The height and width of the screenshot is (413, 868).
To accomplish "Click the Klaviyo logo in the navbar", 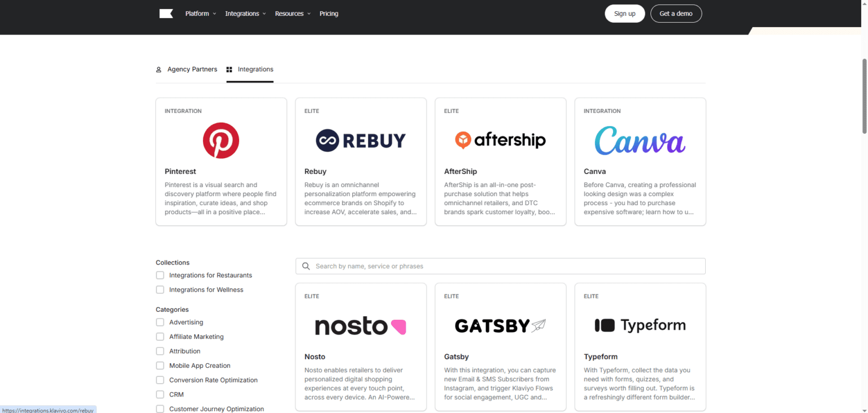I will tap(166, 13).
